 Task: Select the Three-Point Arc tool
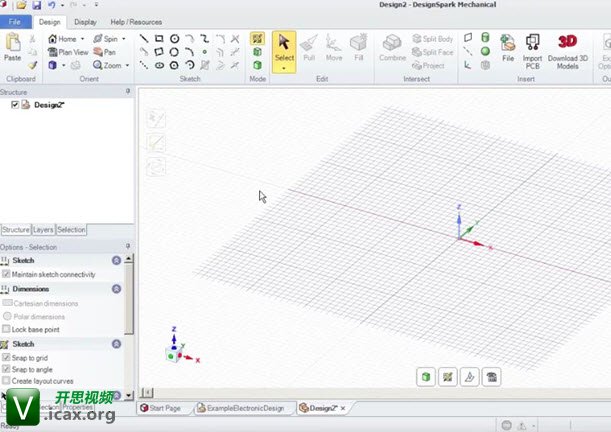[x=189, y=52]
